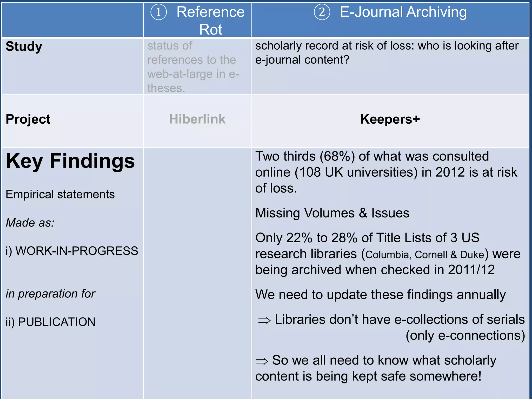Click the greyed 'status of references' study text

193,67
